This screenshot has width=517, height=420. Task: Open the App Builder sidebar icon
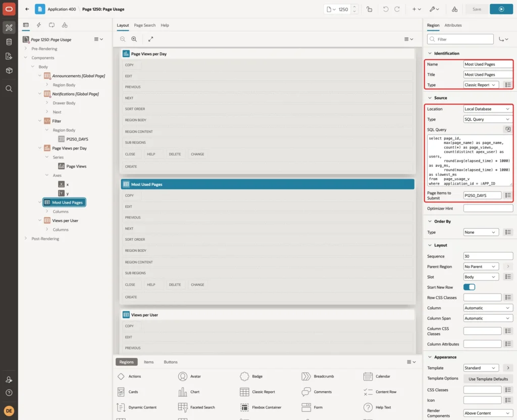pos(9,27)
